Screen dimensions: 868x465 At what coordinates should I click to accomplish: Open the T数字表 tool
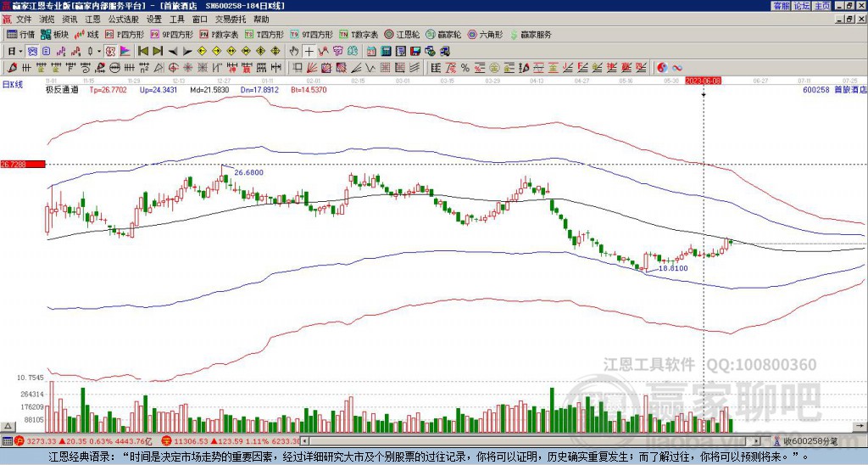coord(359,34)
